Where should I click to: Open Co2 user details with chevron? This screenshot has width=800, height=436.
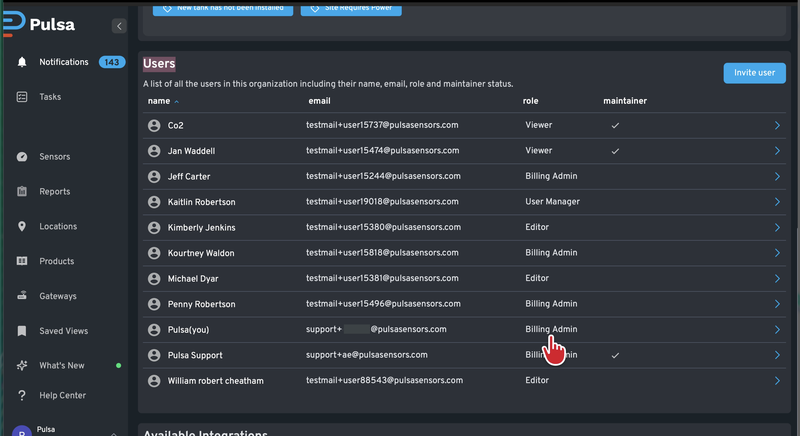click(777, 125)
